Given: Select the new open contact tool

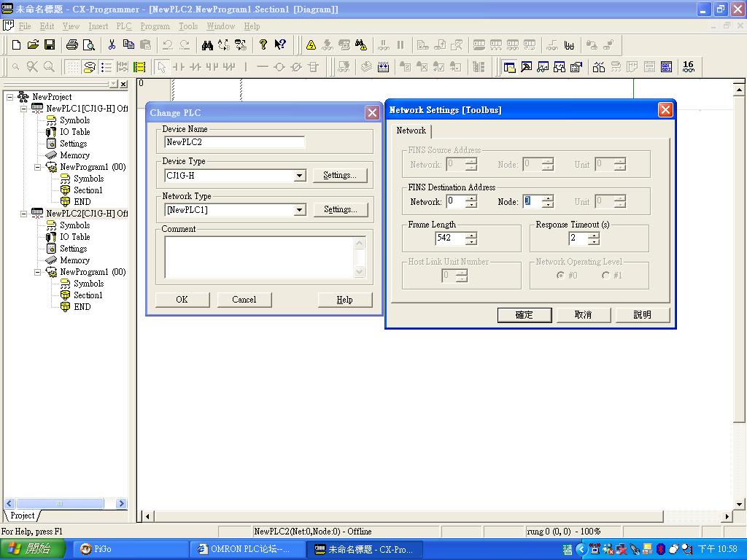Looking at the screenshot, I should coord(179,66).
